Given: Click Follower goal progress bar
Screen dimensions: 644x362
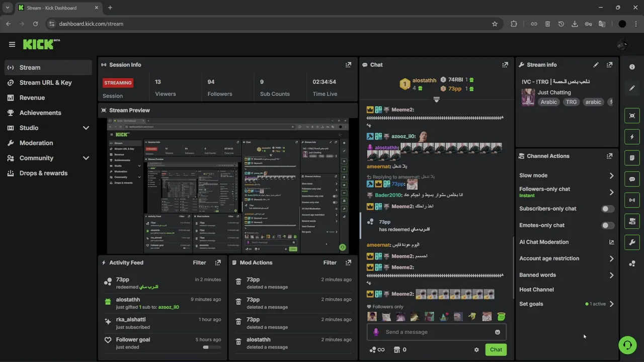Looking at the screenshot, I should (x=212, y=347).
